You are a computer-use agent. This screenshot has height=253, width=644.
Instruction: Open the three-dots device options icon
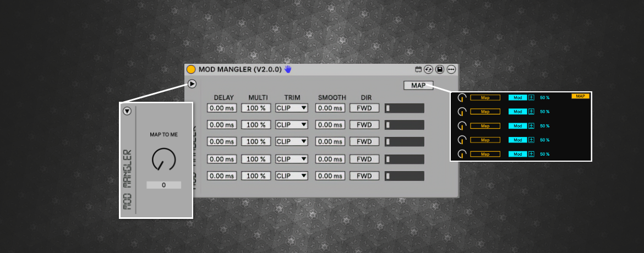(451, 69)
